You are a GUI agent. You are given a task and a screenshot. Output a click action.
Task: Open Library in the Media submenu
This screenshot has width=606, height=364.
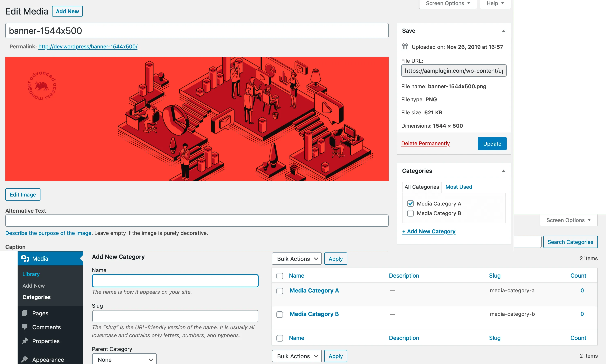[31, 274]
